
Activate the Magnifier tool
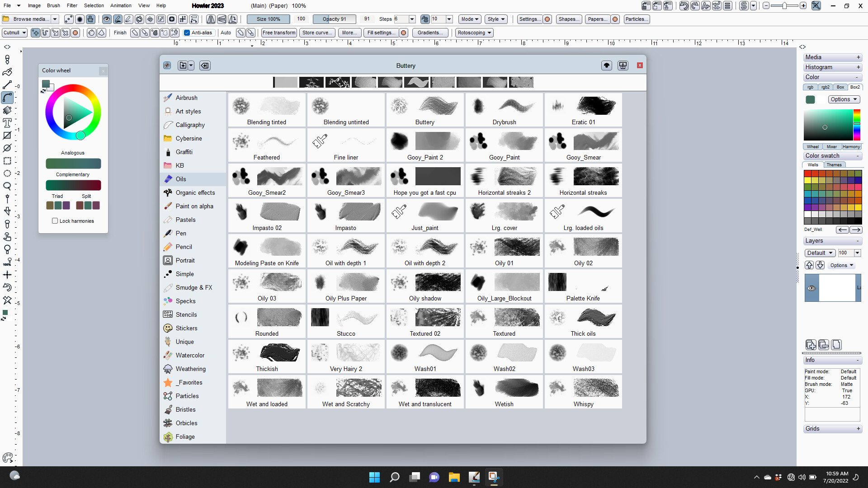click(x=7, y=186)
